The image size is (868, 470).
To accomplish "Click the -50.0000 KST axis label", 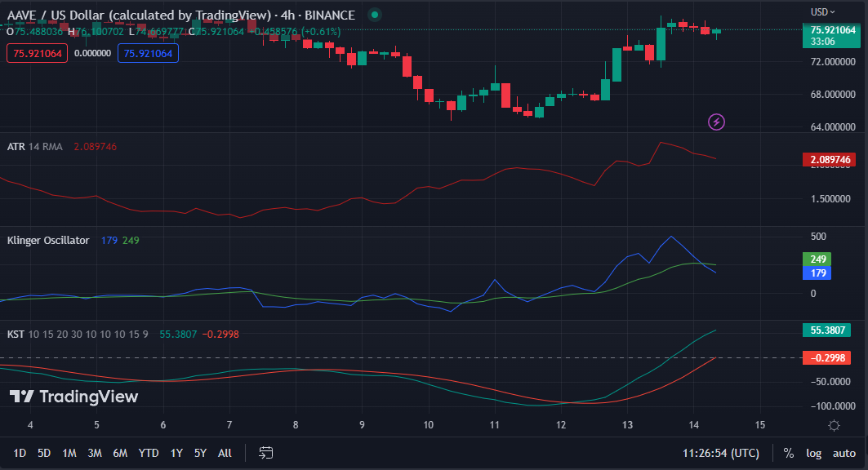I will [830, 382].
